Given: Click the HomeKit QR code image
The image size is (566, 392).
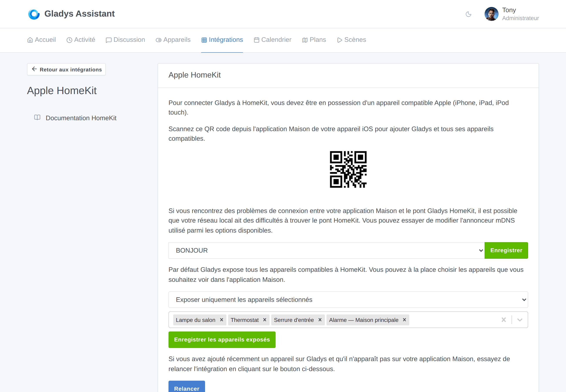Looking at the screenshot, I should point(348,169).
